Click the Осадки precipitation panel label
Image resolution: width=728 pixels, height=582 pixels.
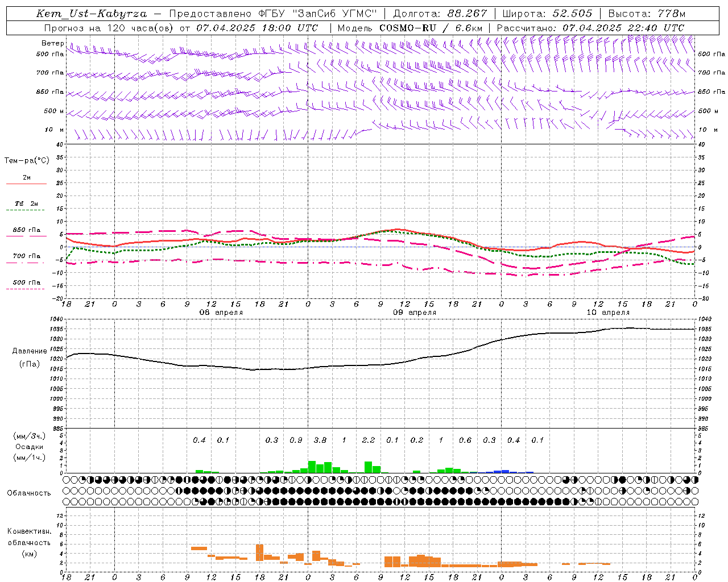click(29, 447)
